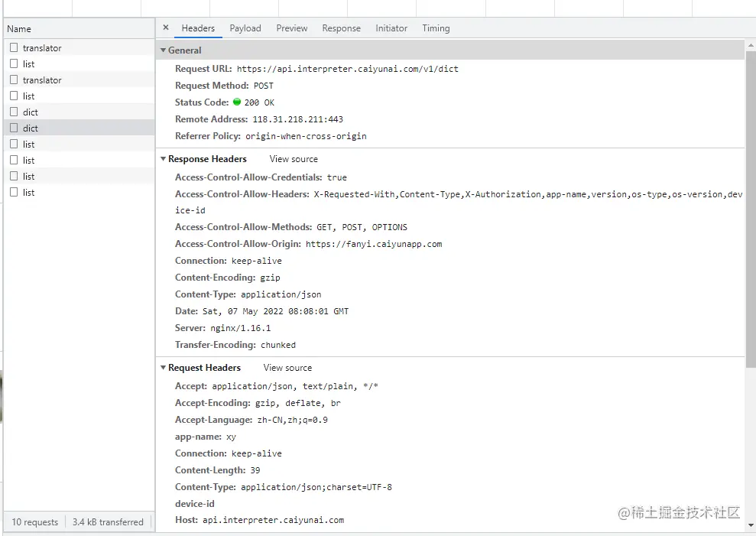Image resolution: width=756 pixels, height=536 pixels.
Task: Tick the checkbox for second translator request
Action: 14,80
